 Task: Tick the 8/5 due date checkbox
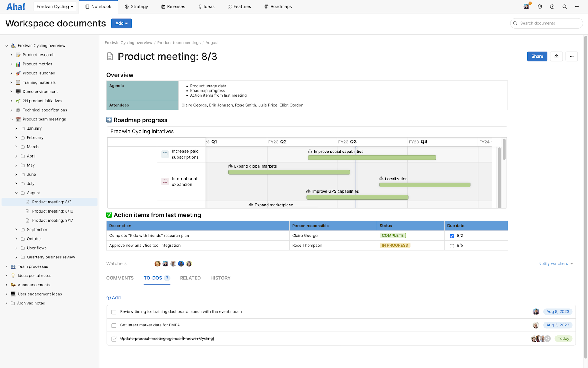[452, 246]
